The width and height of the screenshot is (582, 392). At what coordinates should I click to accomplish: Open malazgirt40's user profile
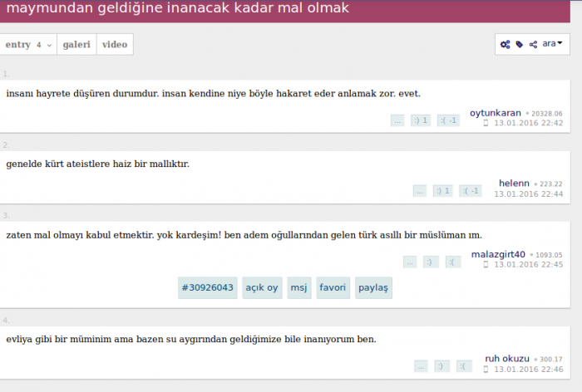(498, 254)
